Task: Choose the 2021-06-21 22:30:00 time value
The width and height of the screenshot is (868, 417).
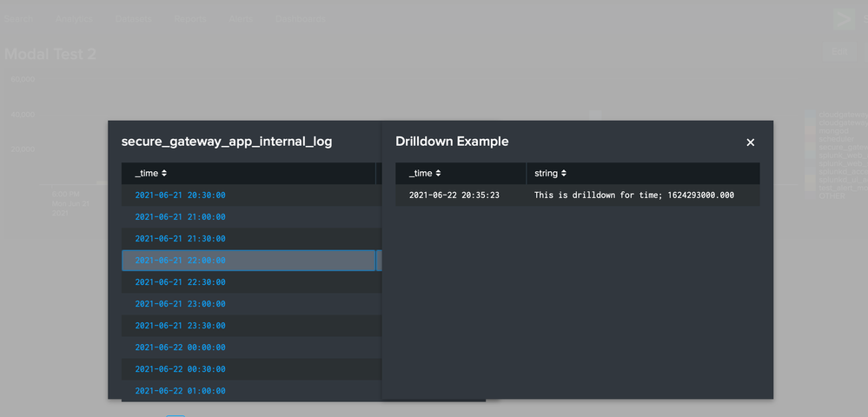Action: point(180,282)
